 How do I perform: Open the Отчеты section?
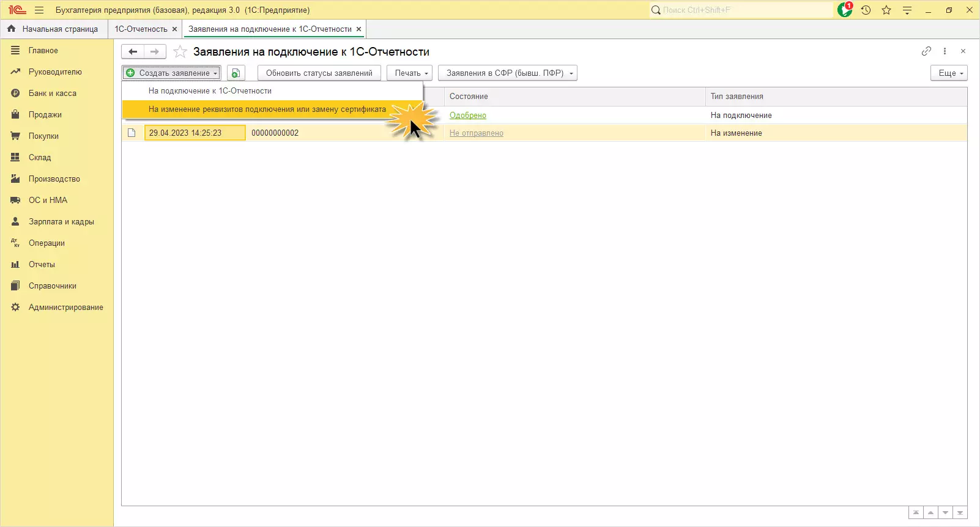(x=42, y=265)
